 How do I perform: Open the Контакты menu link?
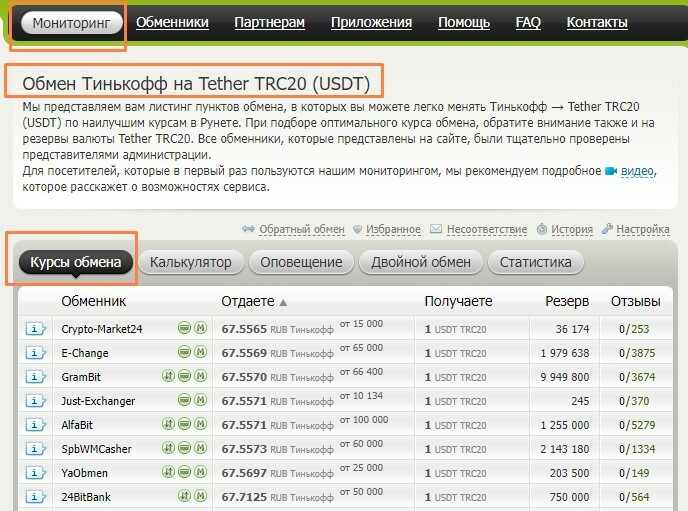[597, 22]
